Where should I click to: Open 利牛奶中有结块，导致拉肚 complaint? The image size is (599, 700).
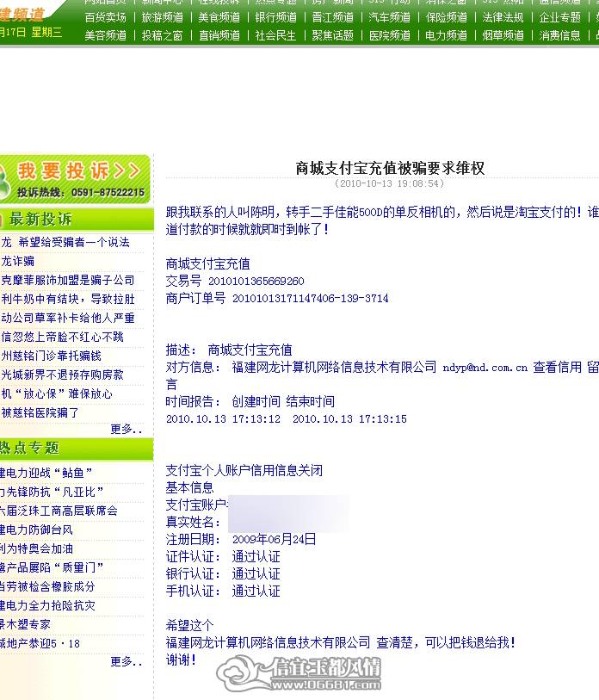pos(68,299)
